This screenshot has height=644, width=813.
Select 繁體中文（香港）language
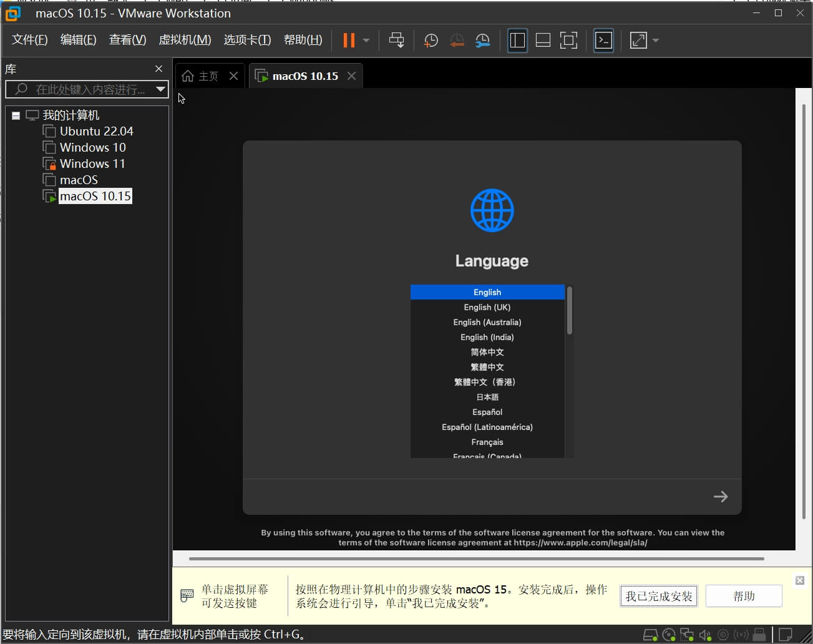[x=487, y=382]
